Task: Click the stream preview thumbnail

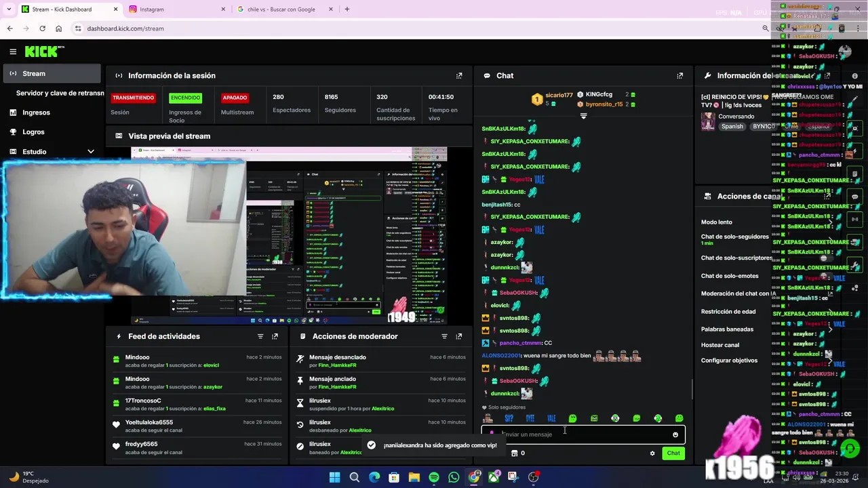Action: [x=289, y=236]
